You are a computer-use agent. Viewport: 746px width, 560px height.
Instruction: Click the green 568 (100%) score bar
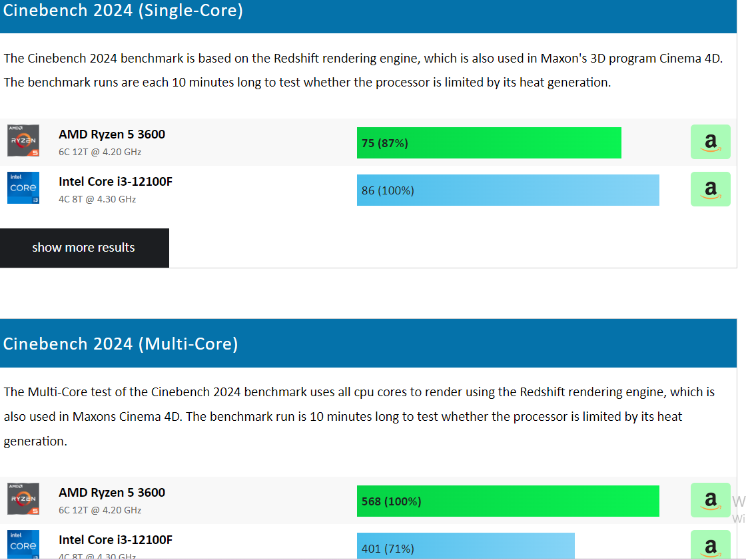[x=508, y=501]
